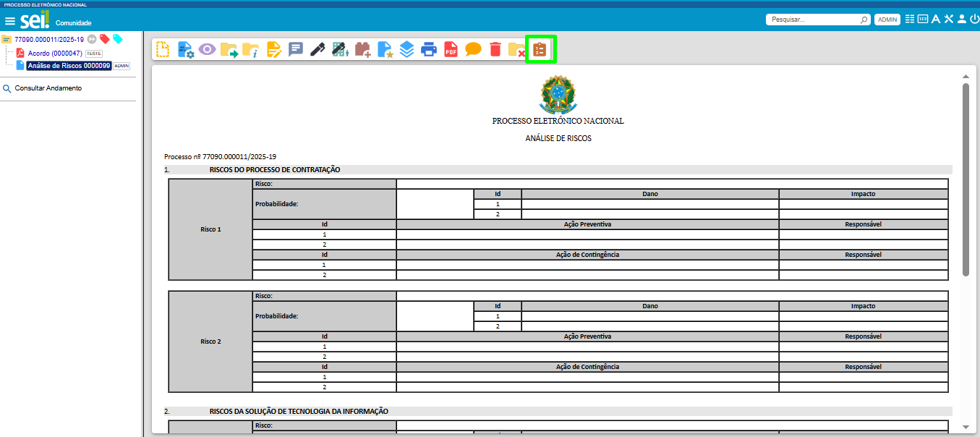
Task: Click 'Comunidade' text in header
Action: tap(74, 23)
